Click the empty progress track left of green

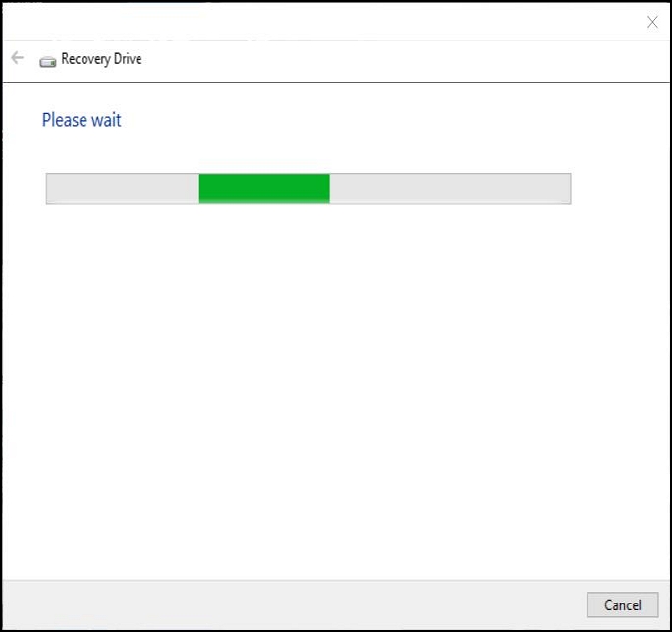pos(123,189)
